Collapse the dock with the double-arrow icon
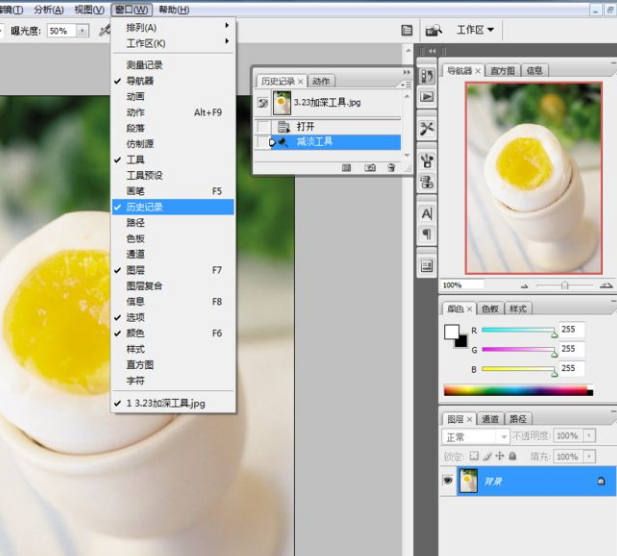Screen dimensions: 617x556 coord(432,51)
